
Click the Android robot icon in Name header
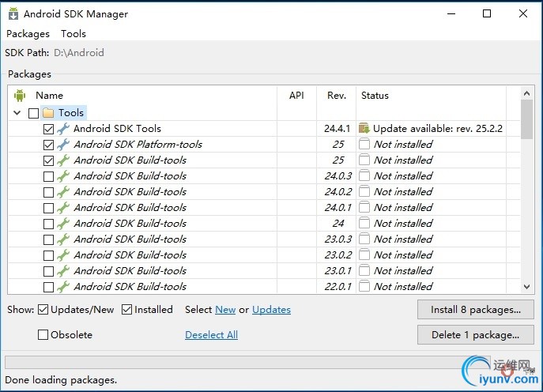20,95
